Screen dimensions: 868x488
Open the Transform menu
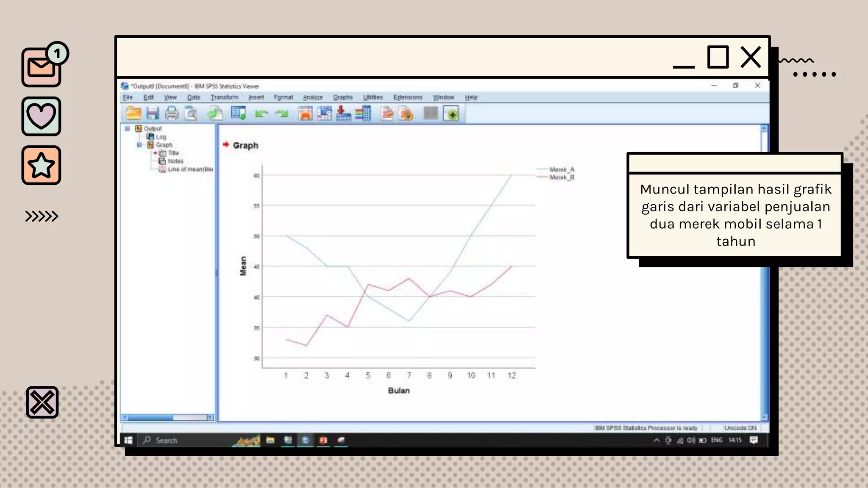[x=225, y=97]
